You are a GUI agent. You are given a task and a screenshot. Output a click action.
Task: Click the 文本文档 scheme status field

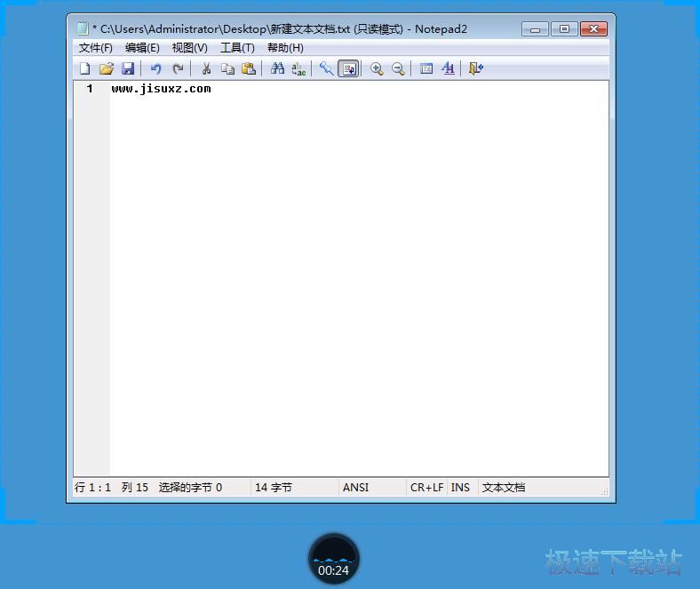504,488
